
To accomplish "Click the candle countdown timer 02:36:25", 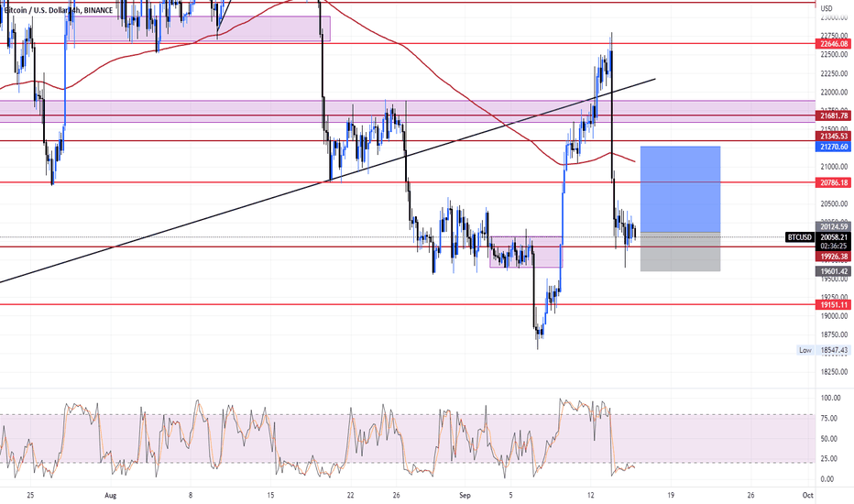I will click(833, 246).
